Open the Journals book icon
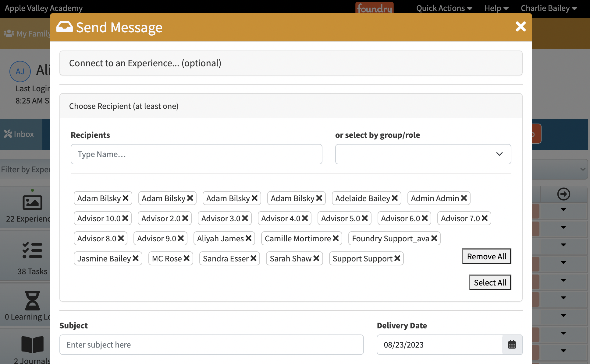Image resolution: width=590 pixels, height=364 pixels. pyautogui.click(x=32, y=345)
